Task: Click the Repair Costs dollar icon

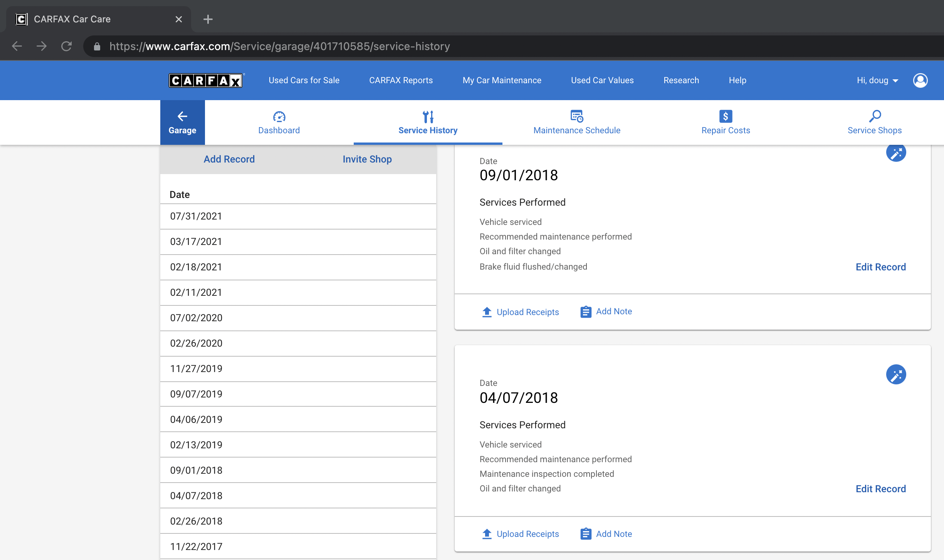Action: [x=726, y=116]
